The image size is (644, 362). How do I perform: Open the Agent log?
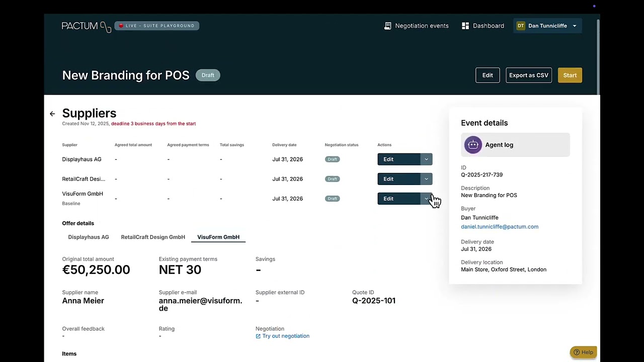[x=515, y=145]
